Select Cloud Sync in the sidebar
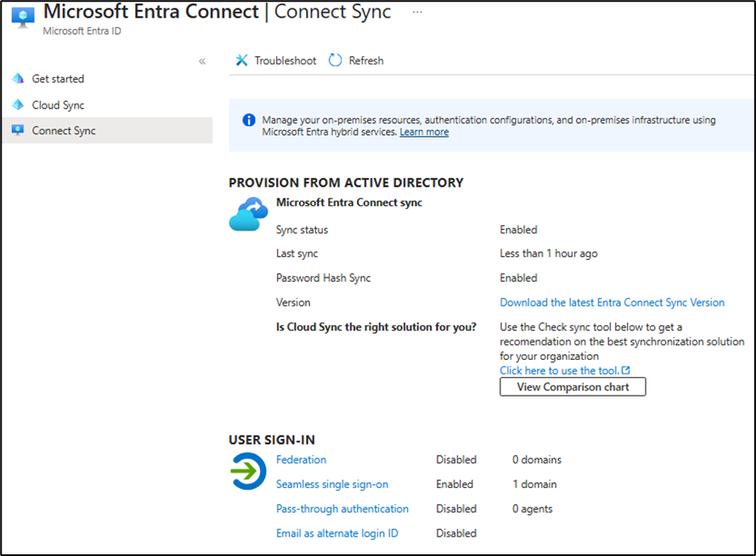 point(58,105)
